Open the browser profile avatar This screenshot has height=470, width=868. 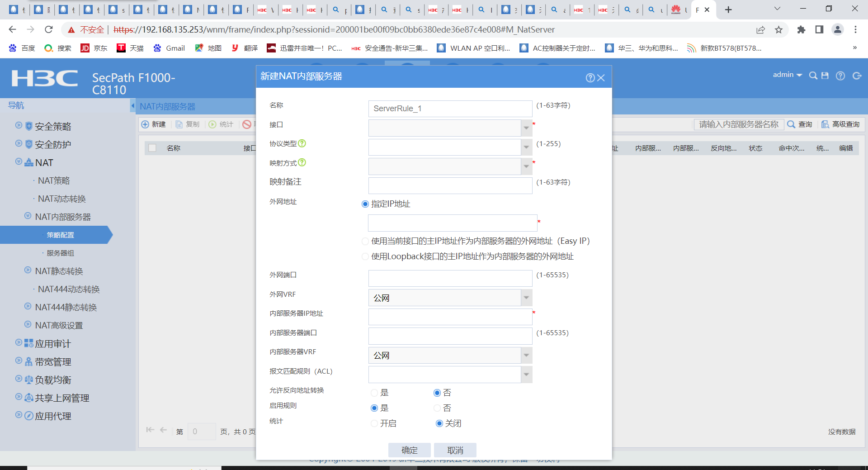[838, 30]
